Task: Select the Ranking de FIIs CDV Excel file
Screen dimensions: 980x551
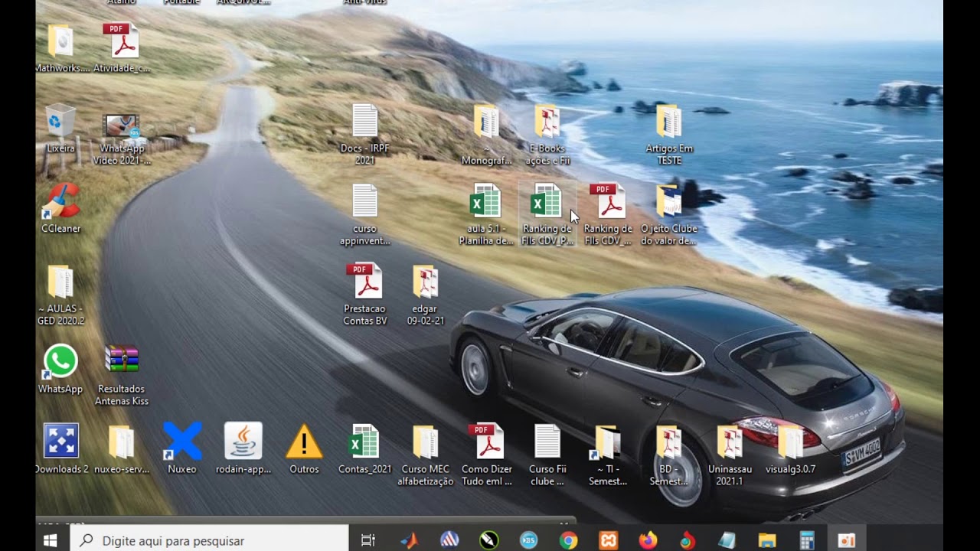Action: pyautogui.click(x=547, y=202)
